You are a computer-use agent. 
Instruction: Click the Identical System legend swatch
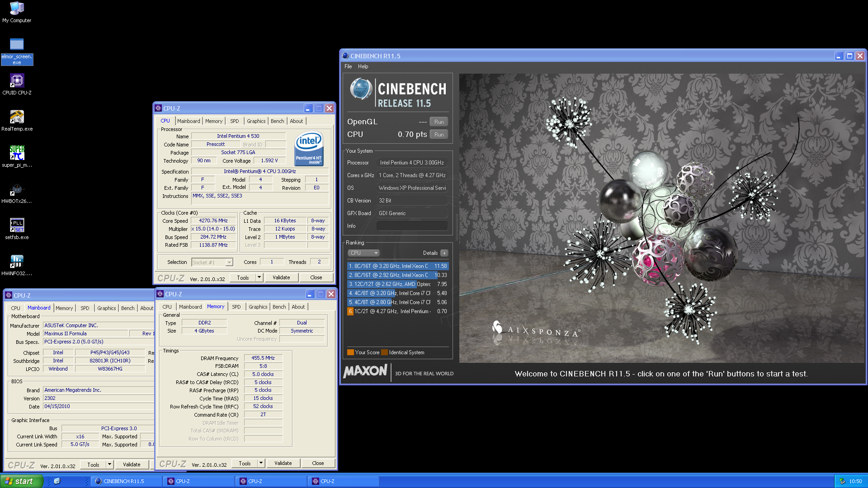click(384, 352)
